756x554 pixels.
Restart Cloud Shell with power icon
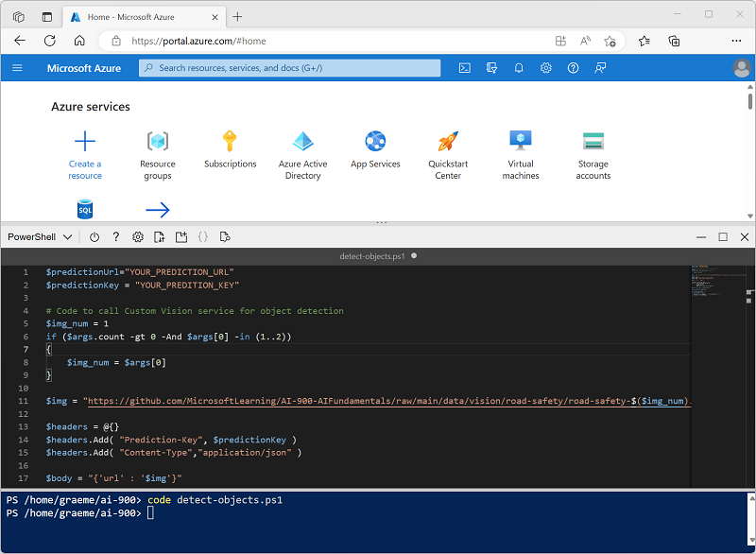coord(94,236)
